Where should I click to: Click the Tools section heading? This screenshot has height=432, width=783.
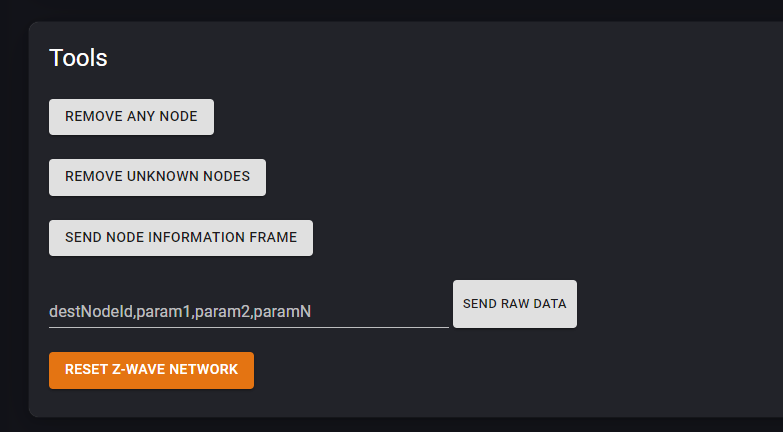pos(78,58)
